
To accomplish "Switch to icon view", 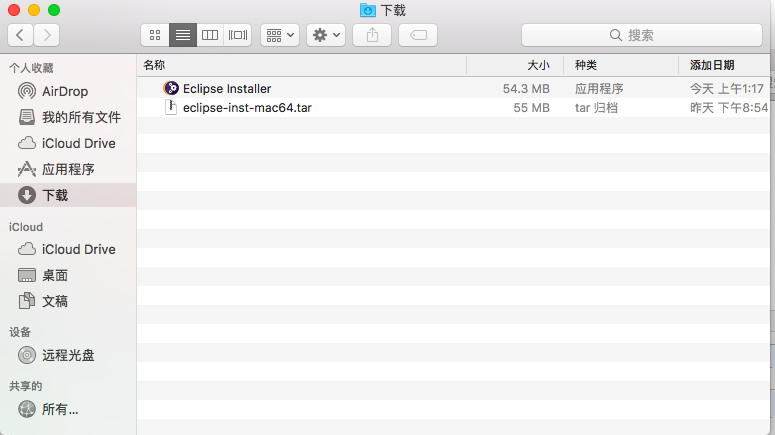I will click(x=155, y=35).
